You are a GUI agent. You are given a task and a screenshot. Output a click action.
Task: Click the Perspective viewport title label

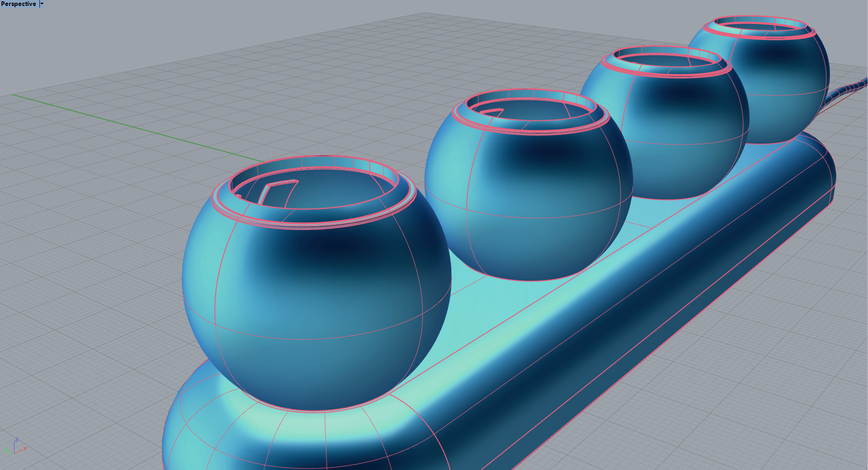(19, 4)
